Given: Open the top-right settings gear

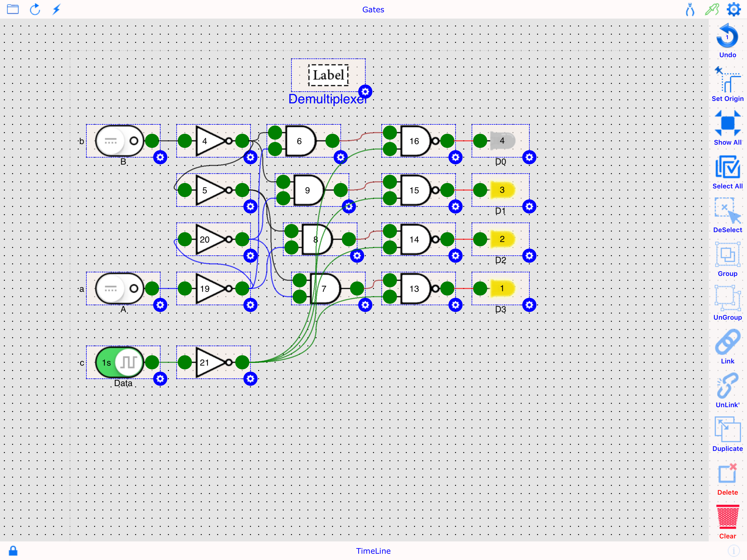Looking at the screenshot, I should [734, 10].
